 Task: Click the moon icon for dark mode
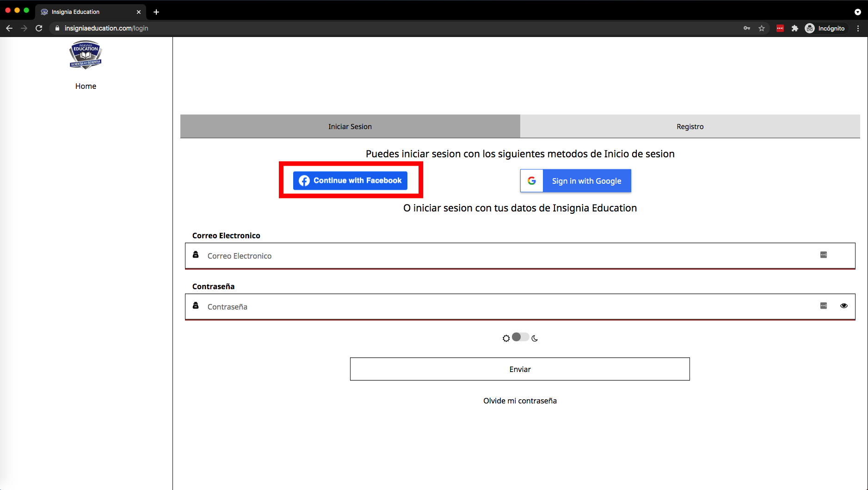tap(535, 338)
